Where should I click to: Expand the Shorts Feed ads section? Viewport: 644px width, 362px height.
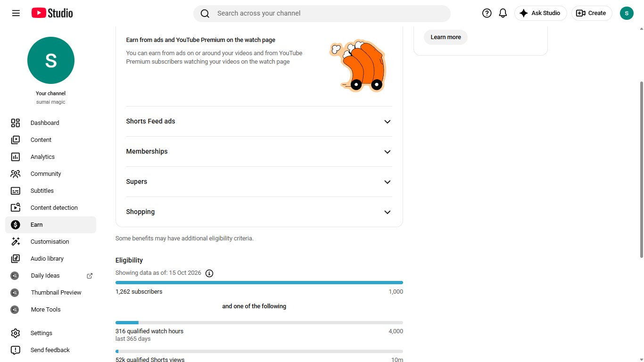(x=259, y=122)
